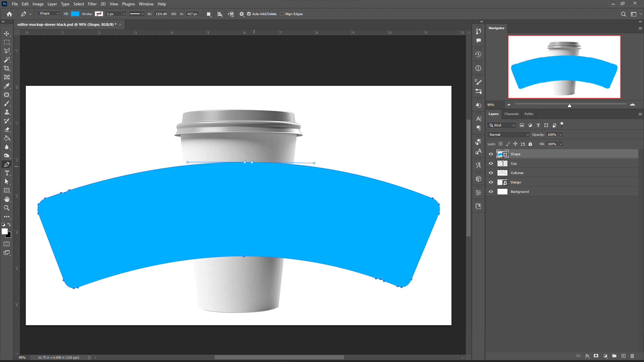The height and width of the screenshot is (362, 644).
Task: Open the History panel icon
Action: 478,54
